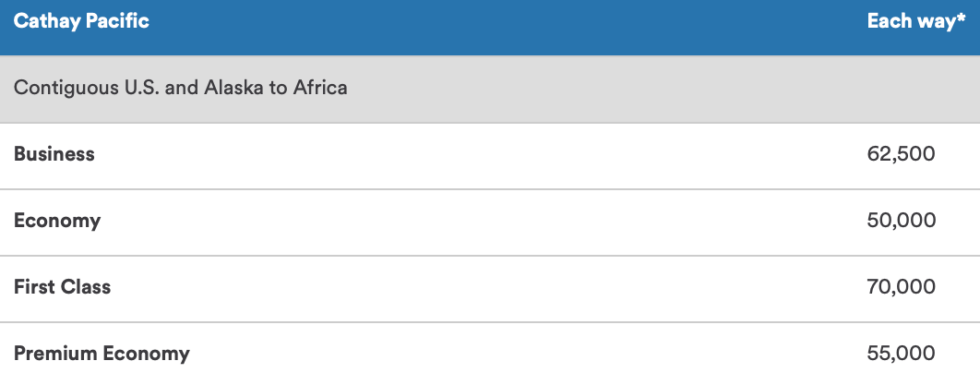
Task: Click the word "Pacific" in the header
Action: [116, 21]
